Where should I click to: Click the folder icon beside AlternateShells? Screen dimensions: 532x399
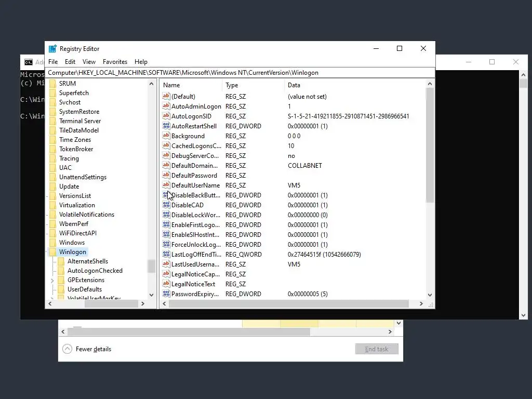(x=61, y=261)
